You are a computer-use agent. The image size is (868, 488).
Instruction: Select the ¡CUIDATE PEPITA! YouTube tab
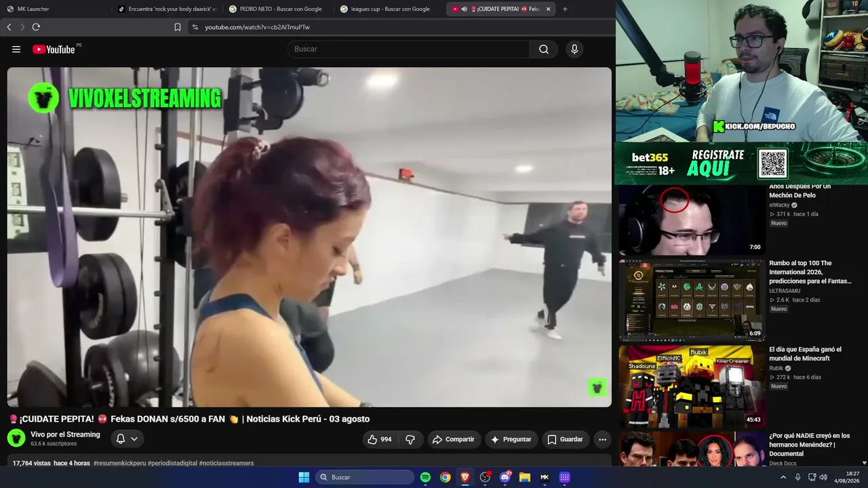500,9
